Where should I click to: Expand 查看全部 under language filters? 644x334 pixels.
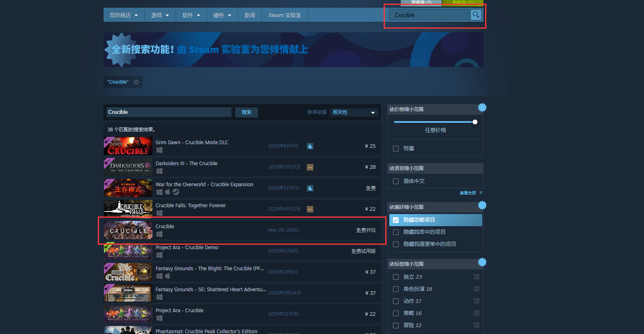pos(471,193)
